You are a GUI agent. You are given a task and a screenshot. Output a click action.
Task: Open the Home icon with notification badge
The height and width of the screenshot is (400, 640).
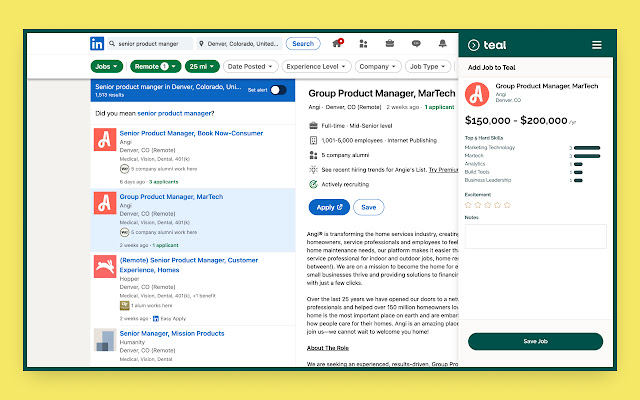point(338,43)
